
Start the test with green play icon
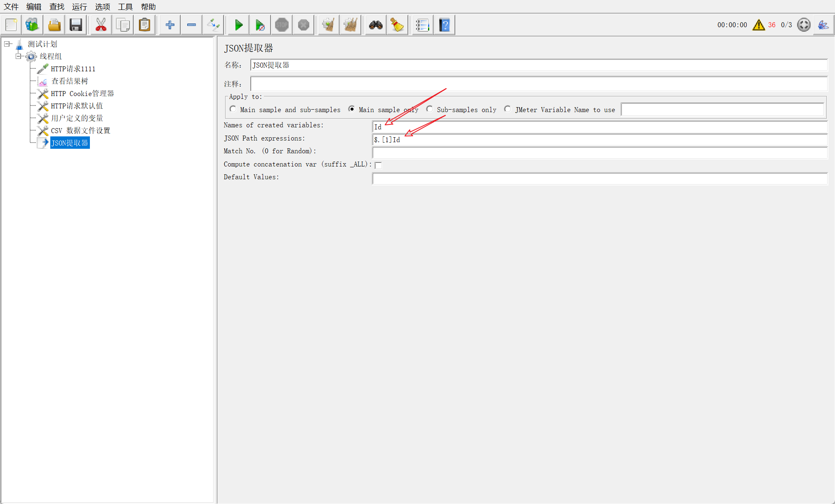coord(238,25)
